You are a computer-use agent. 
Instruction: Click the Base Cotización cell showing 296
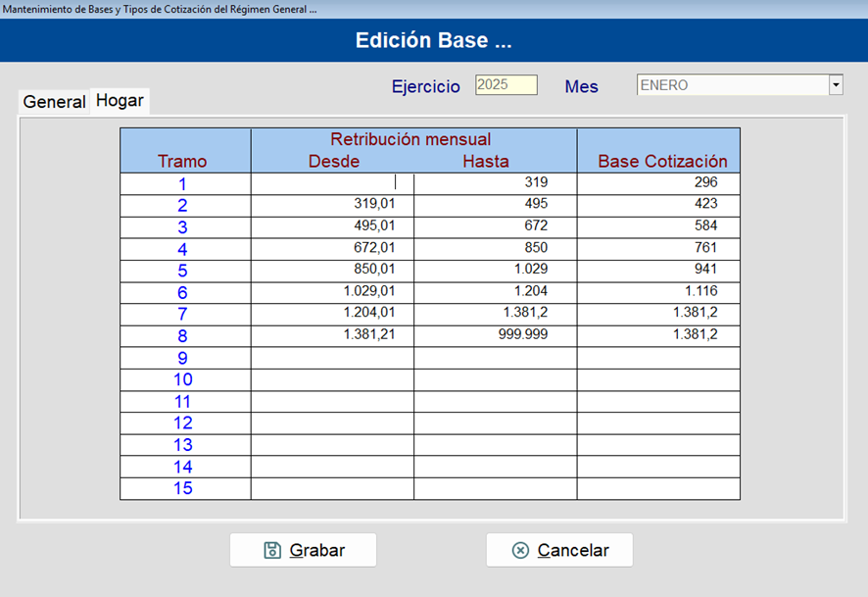click(658, 183)
